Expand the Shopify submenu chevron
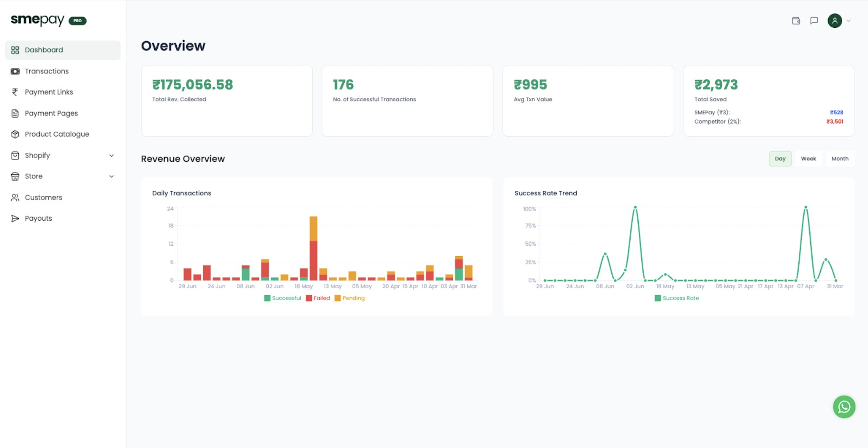The height and width of the screenshot is (448, 868). coord(112,155)
